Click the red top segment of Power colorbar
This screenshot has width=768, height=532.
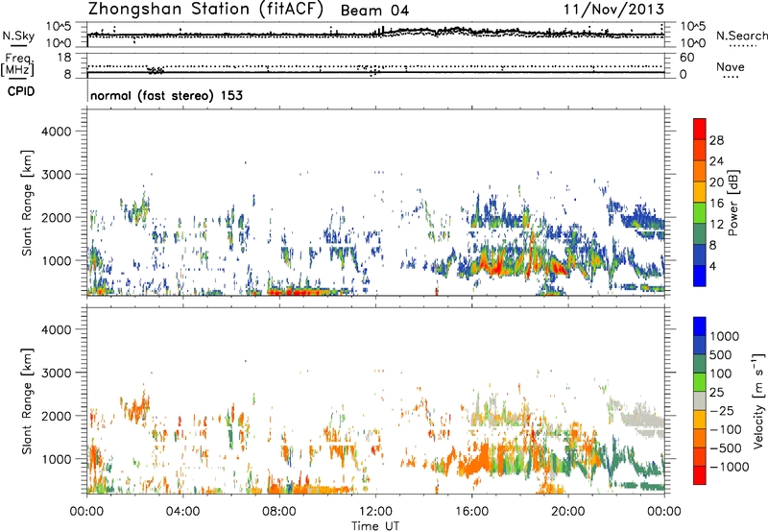700,129
